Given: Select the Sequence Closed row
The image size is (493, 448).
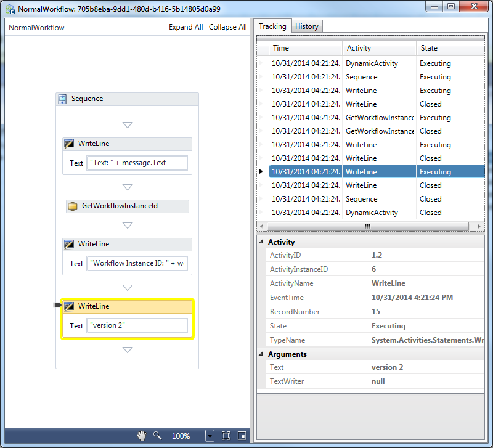Looking at the screenshot, I should point(377,199).
